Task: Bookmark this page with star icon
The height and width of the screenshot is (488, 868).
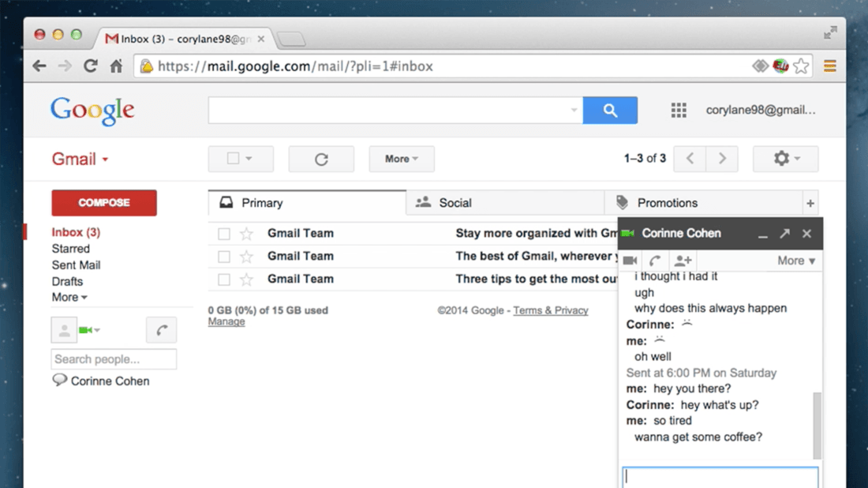Action: [801, 66]
